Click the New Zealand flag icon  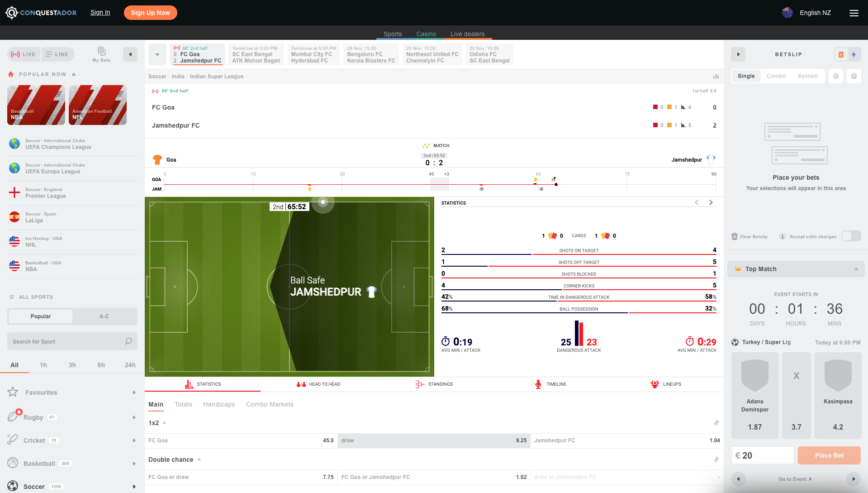pos(787,13)
